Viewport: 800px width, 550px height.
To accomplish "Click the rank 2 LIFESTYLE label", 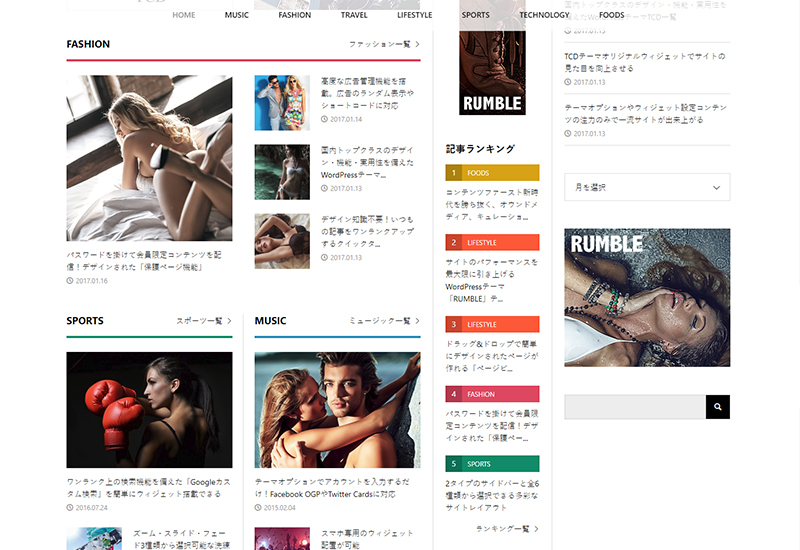I will point(492,243).
